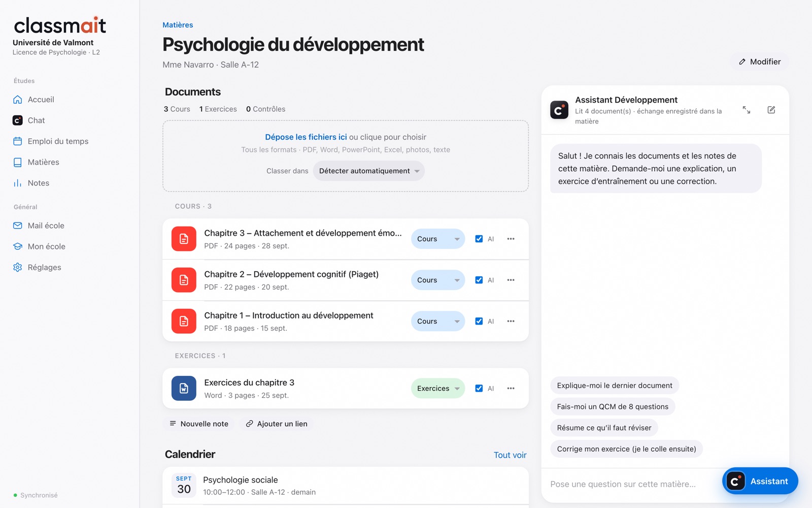812x508 pixels.
Task: Click Ajouter un lien button
Action: [x=277, y=424]
